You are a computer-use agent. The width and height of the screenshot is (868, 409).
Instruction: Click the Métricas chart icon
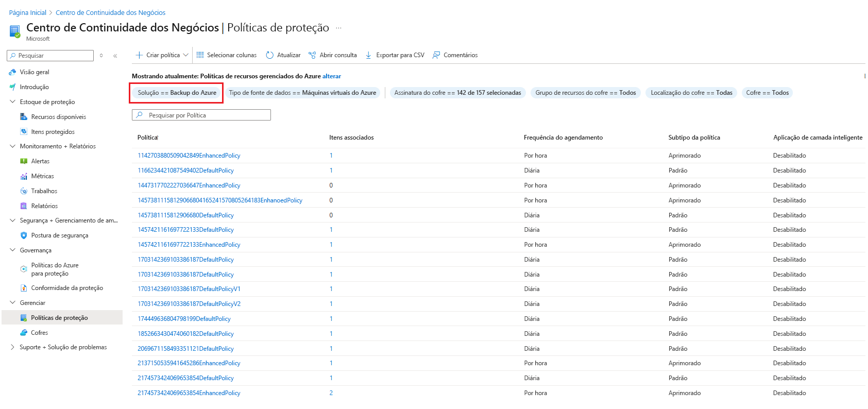tap(24, 176)
